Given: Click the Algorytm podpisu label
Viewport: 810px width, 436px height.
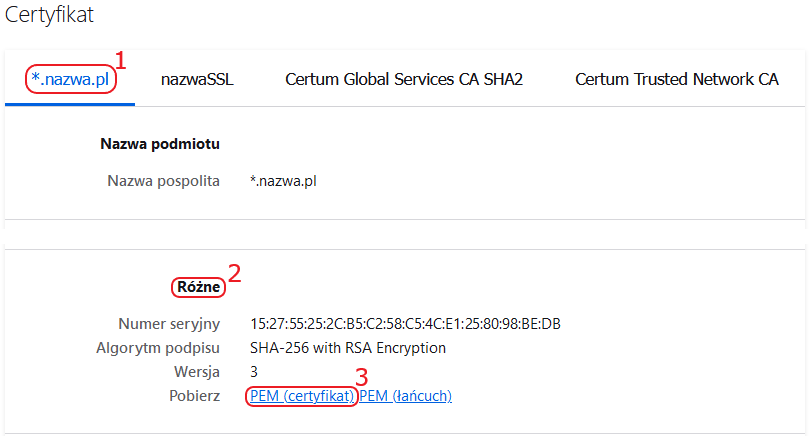Looking at the screenshot, I should click(158, 348).
